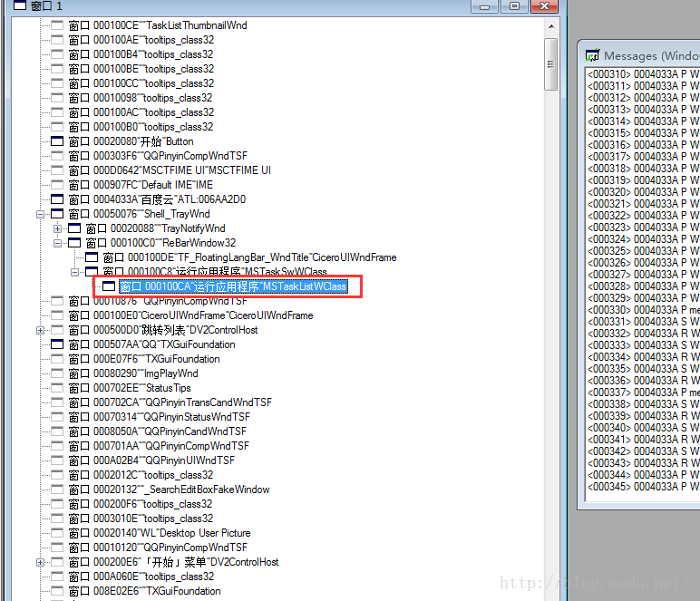Image resolution: width=700 pixels, height=601 pixels.
Task: Select row 000100B0 tooltips_class32
Action: 141,127
